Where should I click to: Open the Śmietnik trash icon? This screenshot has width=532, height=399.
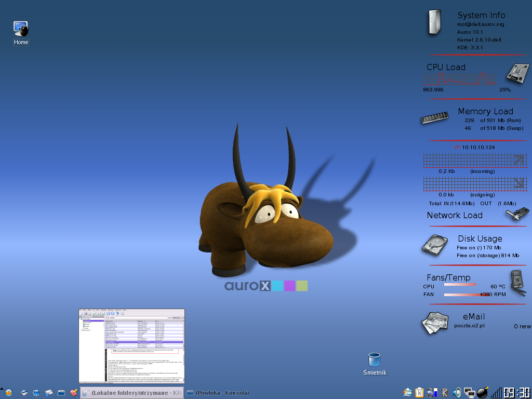[x=374, y=364]
